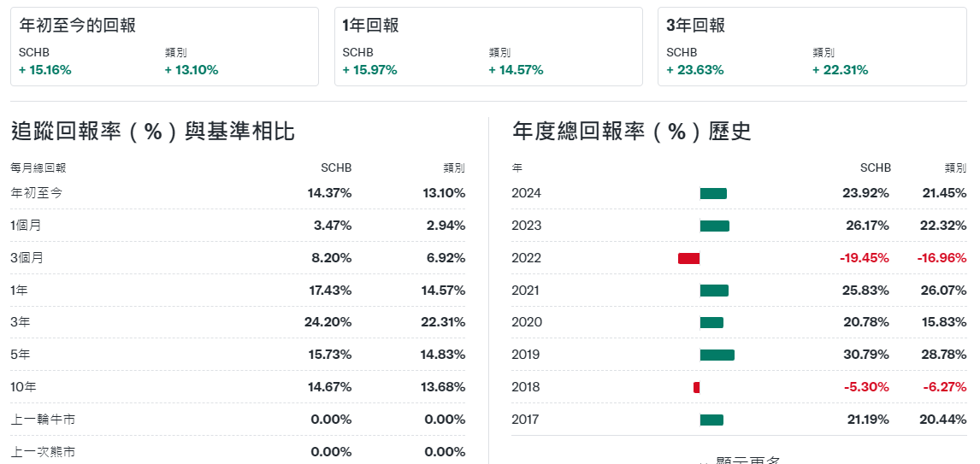Click the 5年 SCHB value 15.73%

click(330, 355)
